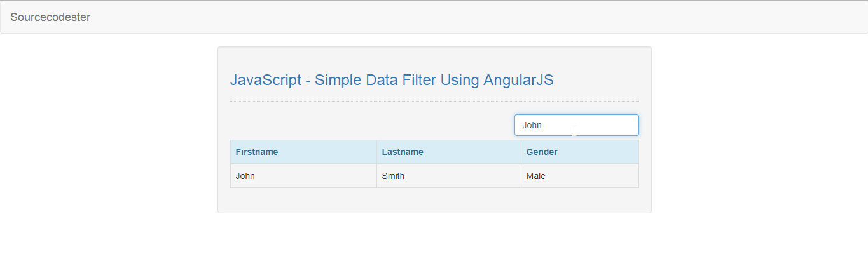Click the word AngularJS in the page heading
The width and height of the screenshot is (868, 266).
point(518,81)
